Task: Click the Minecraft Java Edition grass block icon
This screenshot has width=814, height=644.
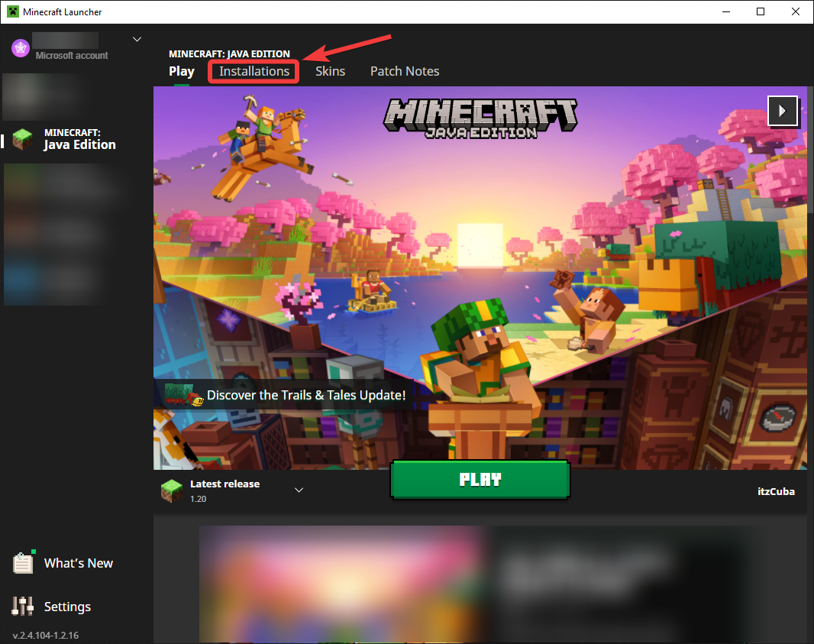Action: coord(22,139)
